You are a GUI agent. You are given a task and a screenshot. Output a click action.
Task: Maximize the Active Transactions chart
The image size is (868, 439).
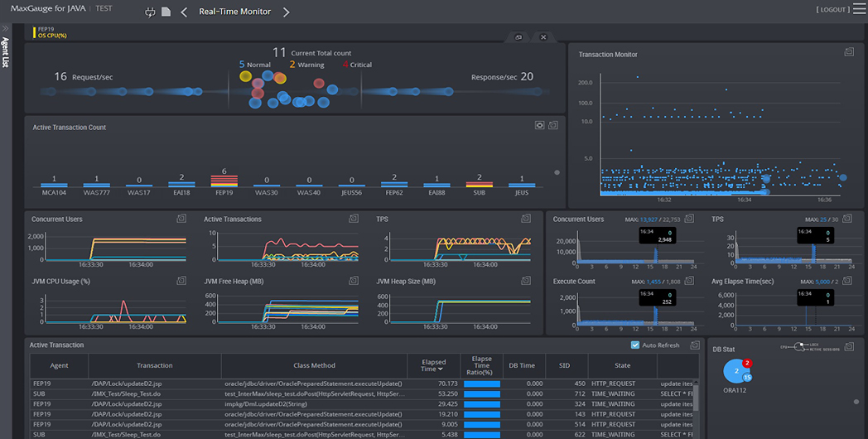tap(353, 219)
